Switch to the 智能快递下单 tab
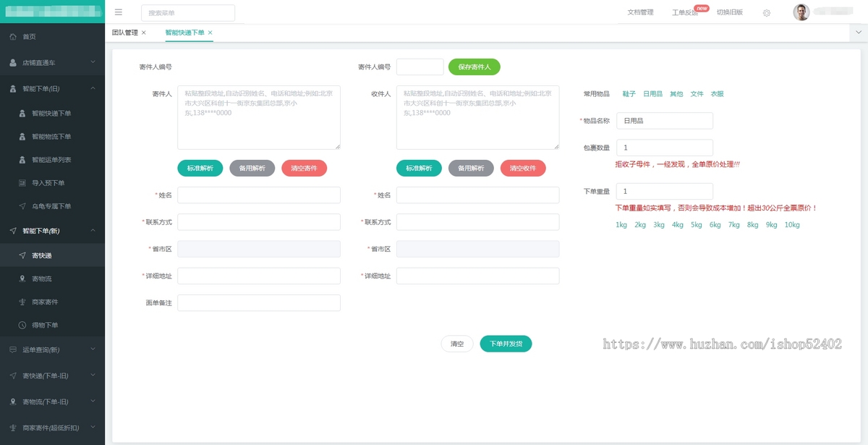This screenshot has width=868, height=445. pos(184,33)
